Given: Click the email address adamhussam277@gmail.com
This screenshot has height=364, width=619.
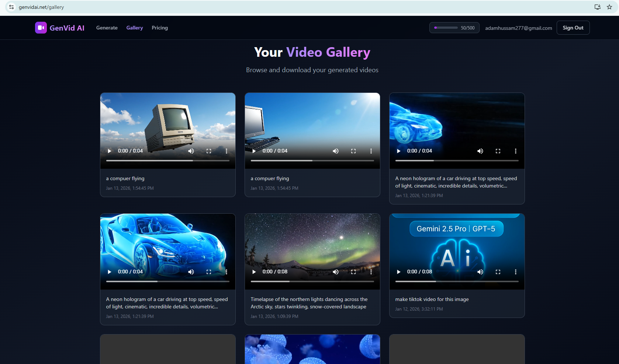Looking at the screenshot, I should [x=518, y=28].
